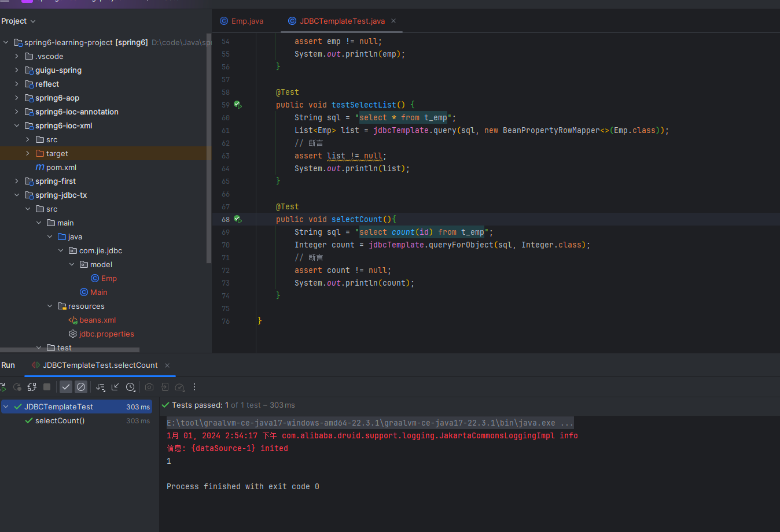Click the Stop square button in Run toolbar
The image size is (780, 532).
pos(47,387)
